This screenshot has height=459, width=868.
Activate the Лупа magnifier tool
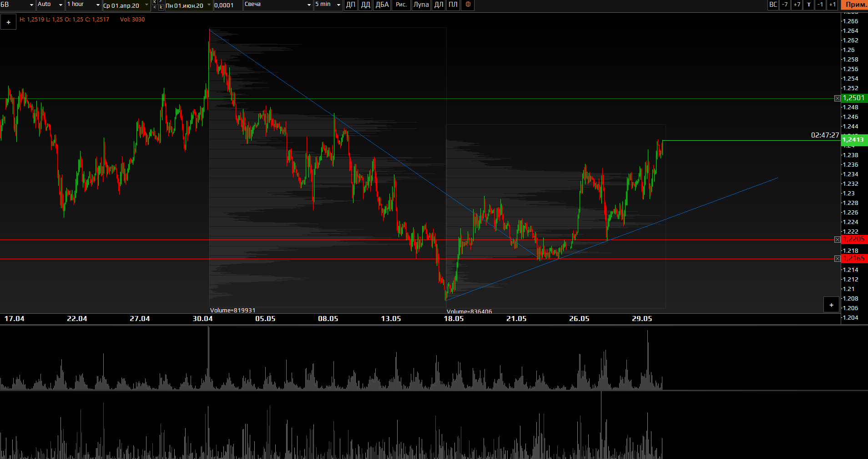421,5
